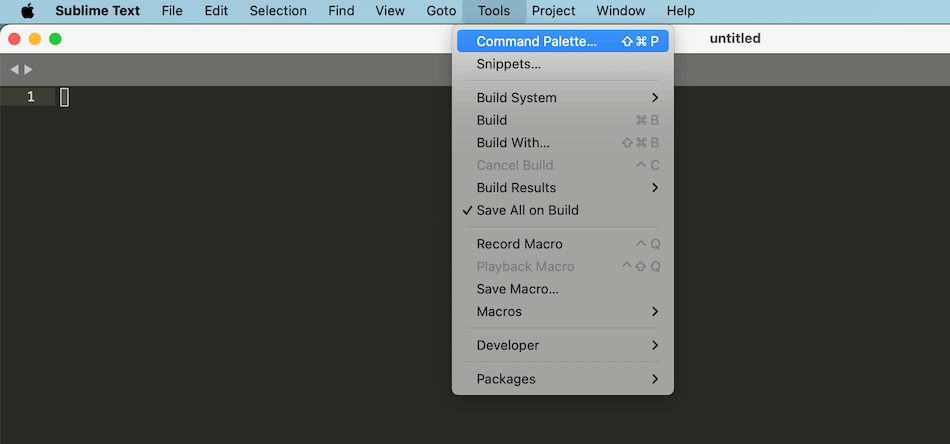Click the untitled window title
This screenshot has height=444, width=950.
pyautogui.click(x=735, y=39)
